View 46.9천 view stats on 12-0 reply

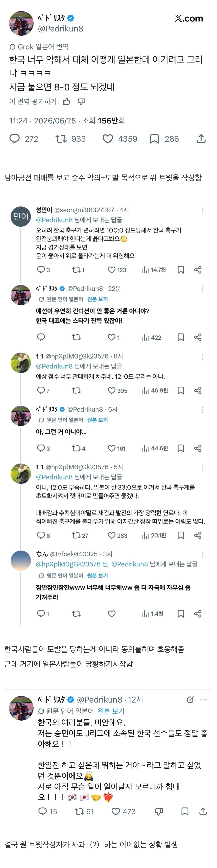point(155,390)
